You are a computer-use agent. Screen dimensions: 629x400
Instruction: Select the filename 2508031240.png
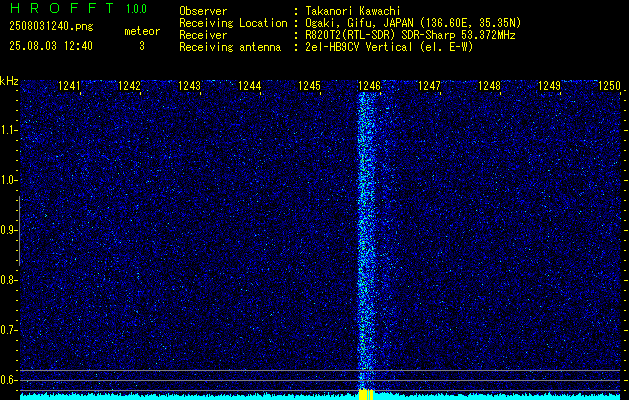tap(51, 27)
